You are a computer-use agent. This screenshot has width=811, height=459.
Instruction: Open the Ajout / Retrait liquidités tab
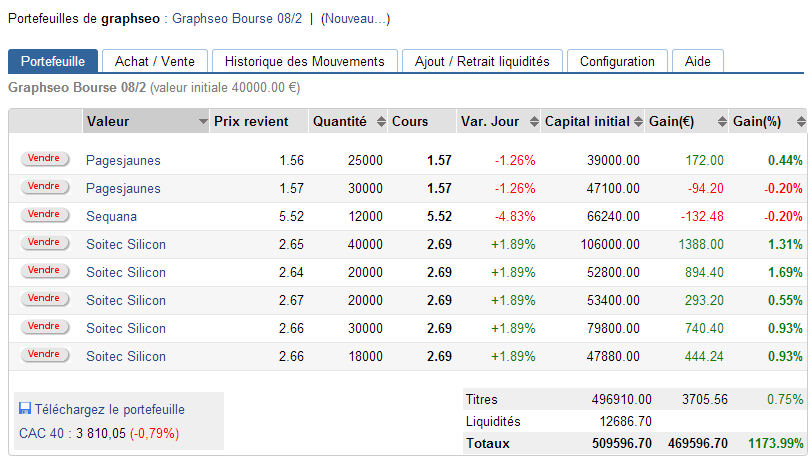pos(482,62)
